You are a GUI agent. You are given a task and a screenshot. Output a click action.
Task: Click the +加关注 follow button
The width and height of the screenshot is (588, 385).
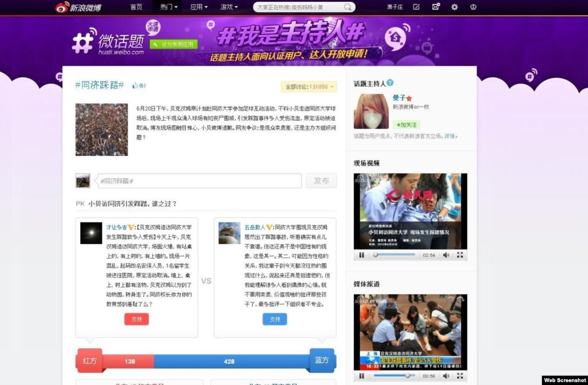tap(407, 125)
